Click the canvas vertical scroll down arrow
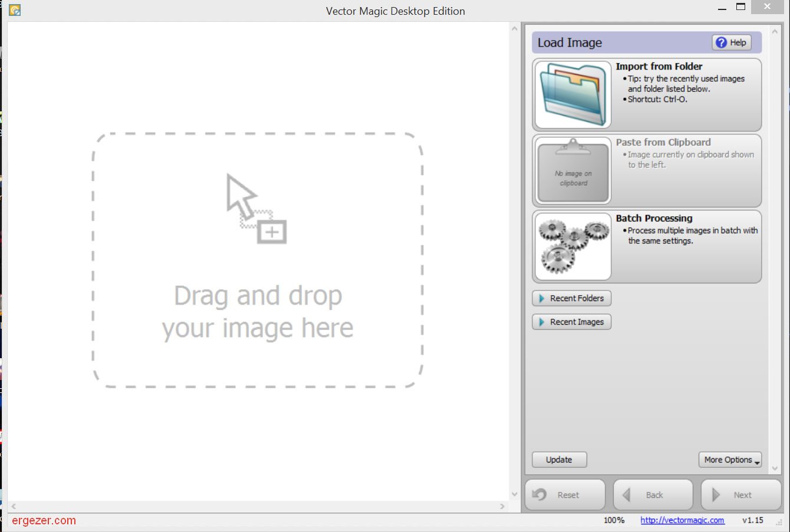This screenshot has width=790, height=532. [x=515, y=494]
